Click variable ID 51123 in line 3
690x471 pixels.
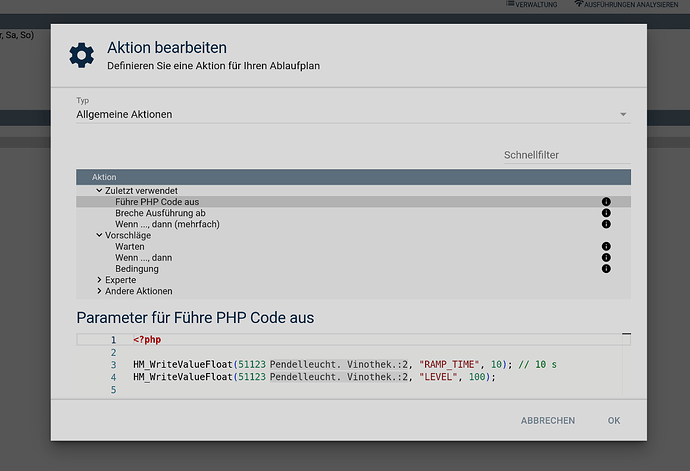252,364
